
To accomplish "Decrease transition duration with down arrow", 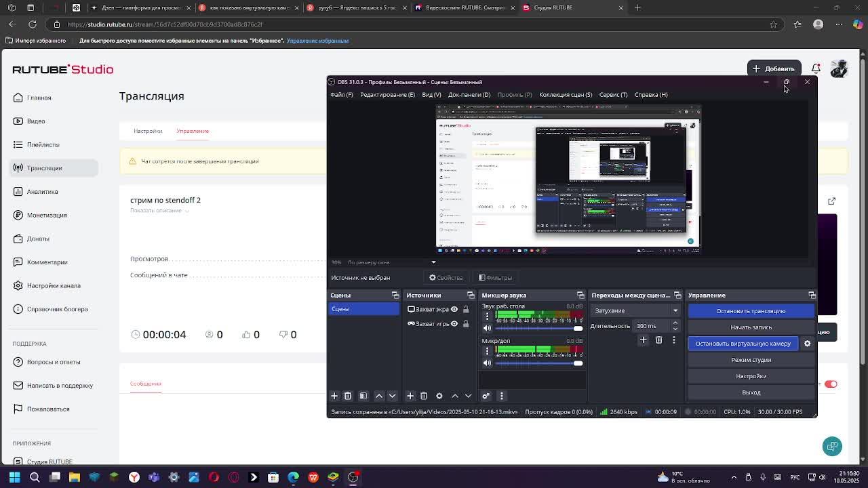I will [675, 329].
